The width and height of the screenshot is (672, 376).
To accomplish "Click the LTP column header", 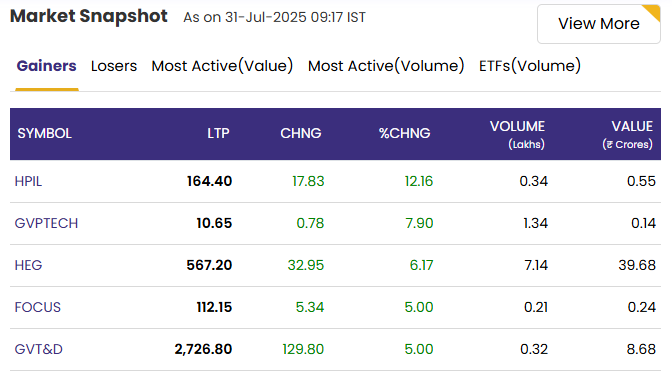I will 219,133.
